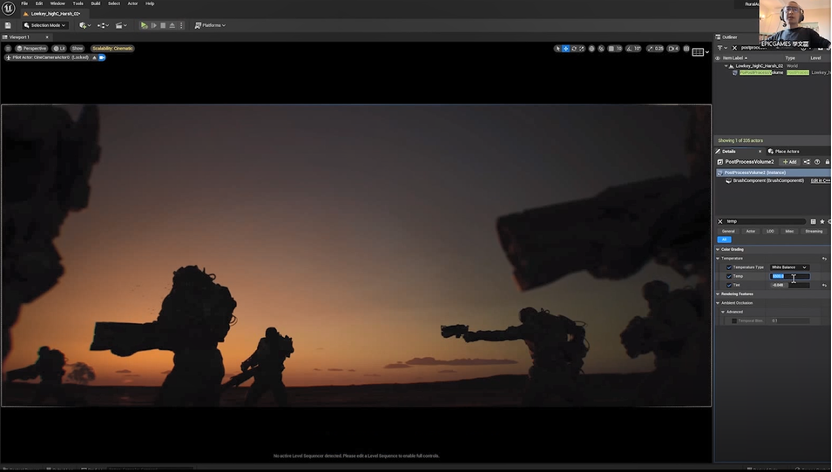Open the Outliner filter dropdown
The height and width of the screenshot is (472, 832).
721,48
